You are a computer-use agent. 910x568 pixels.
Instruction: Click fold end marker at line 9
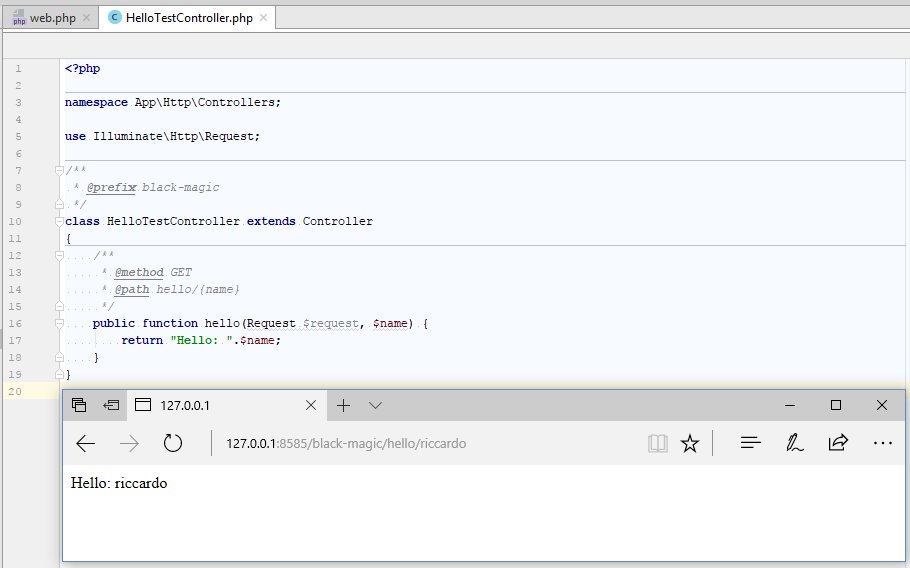(x=59, y=204)
